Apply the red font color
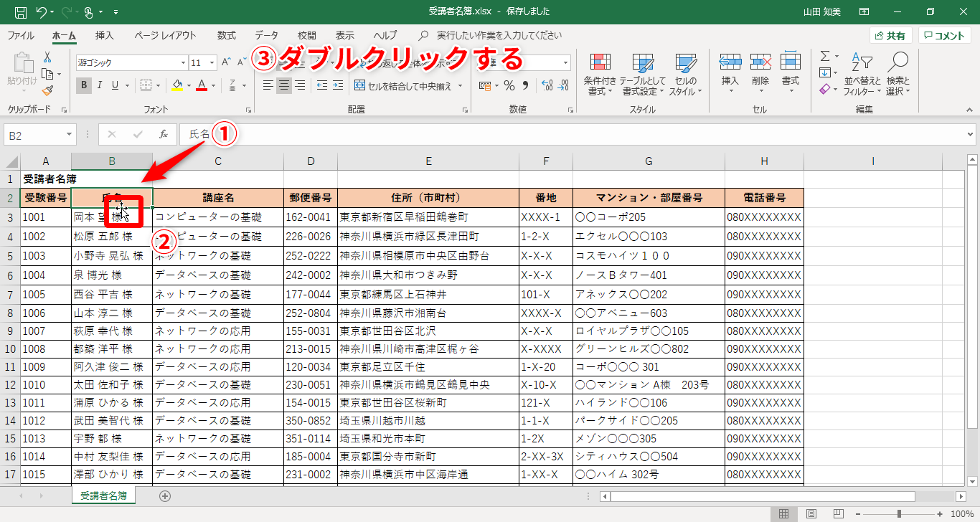 (x=202, y=86)
